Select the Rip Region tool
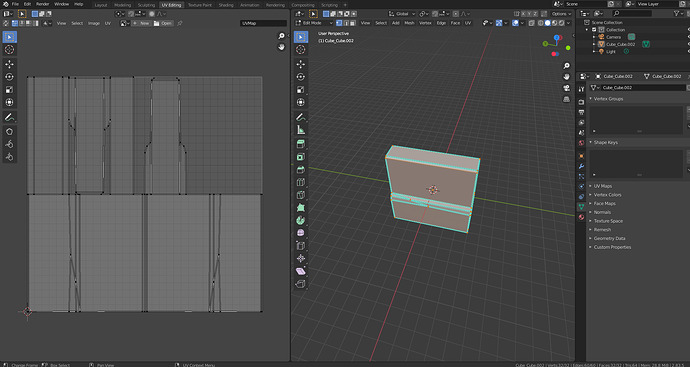 point(301,284)
